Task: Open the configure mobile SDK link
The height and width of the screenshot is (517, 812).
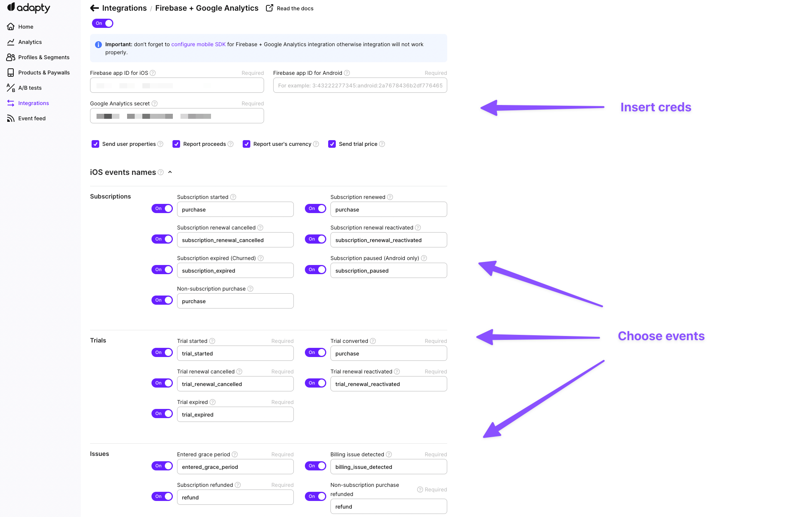Action: (198, 44)
